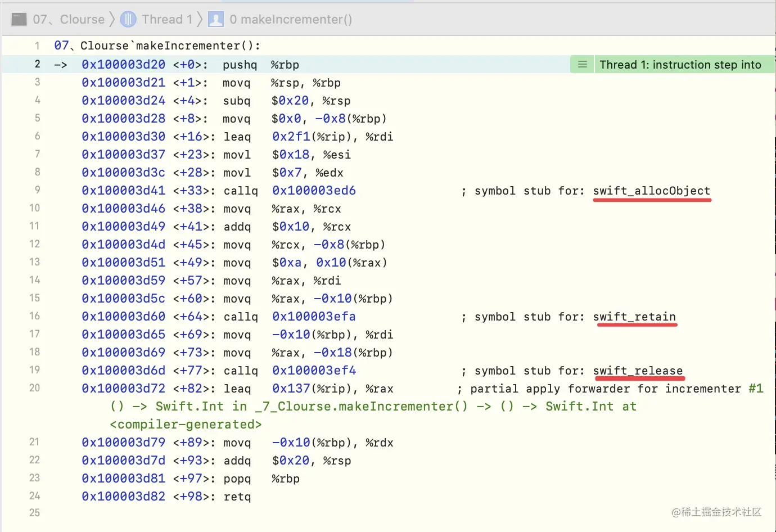
Task: Click the 07、Clourse`makeIncrementer(): header line
Action: pyautogui.click(x=157, y=46)
